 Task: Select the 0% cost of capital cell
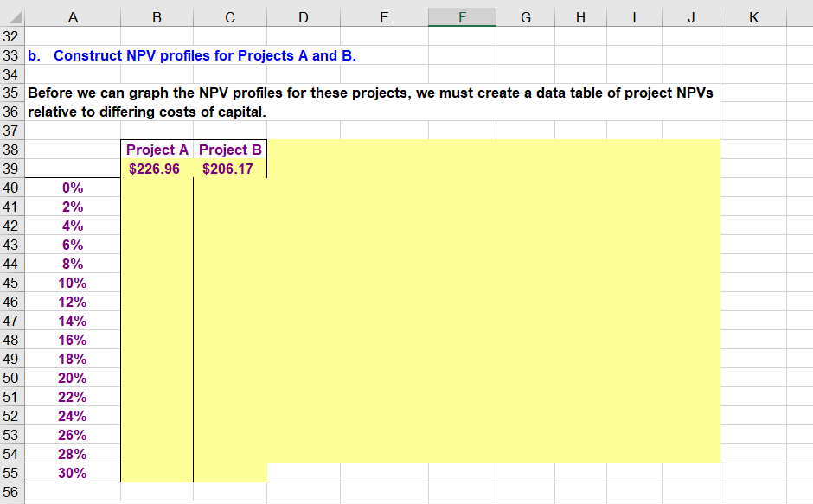tap(73, 188)
